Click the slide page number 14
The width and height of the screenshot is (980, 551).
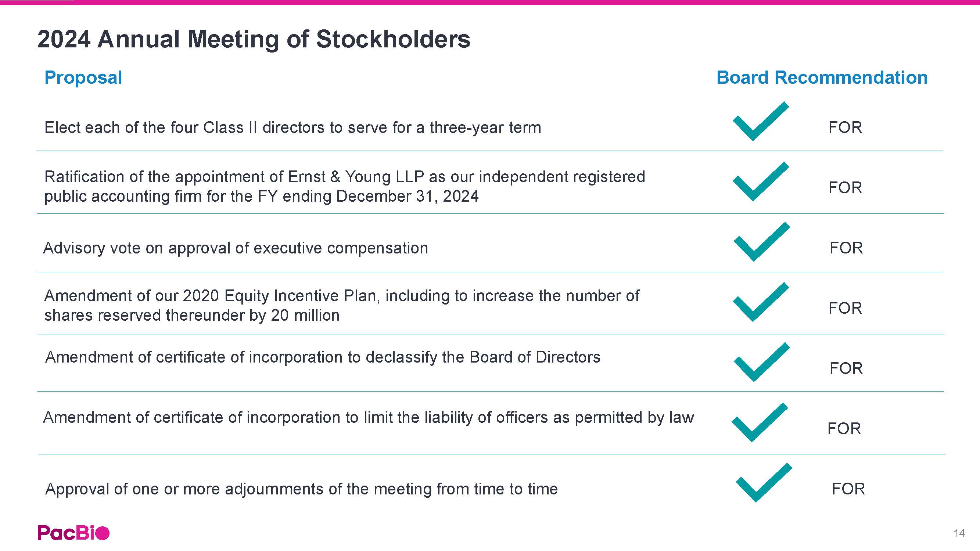[x=959, y=533]
